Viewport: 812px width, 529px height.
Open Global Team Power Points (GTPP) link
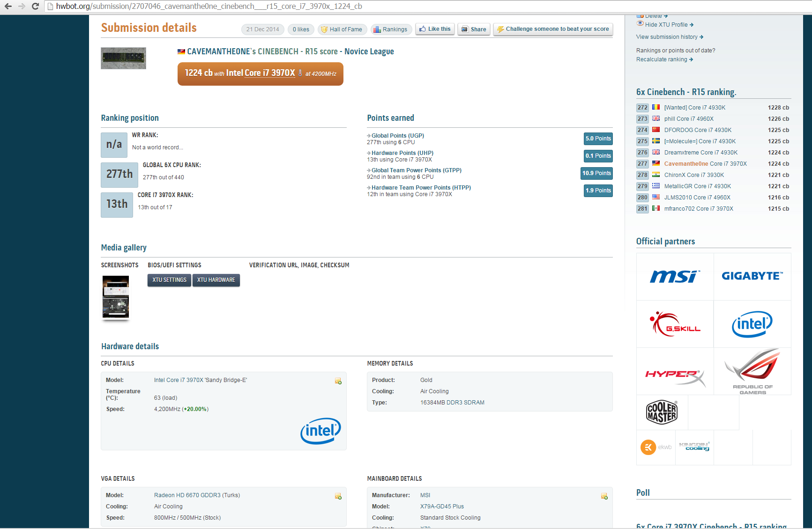click(416, 170)
